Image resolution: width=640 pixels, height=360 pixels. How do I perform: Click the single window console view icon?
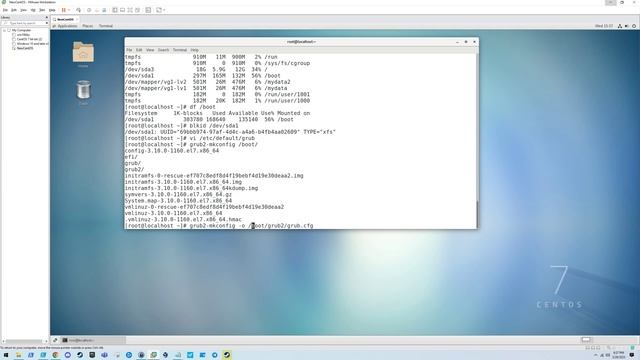[x=122, y=10]
